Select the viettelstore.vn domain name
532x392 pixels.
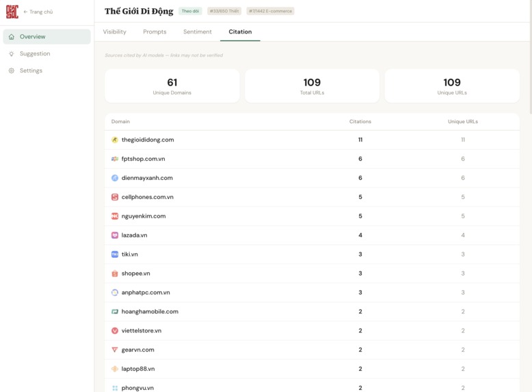point(142,330)
